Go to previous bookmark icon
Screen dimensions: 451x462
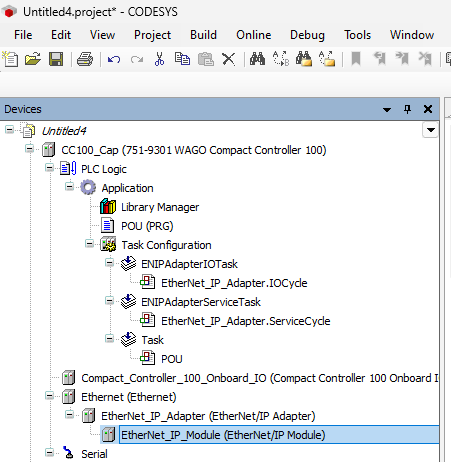[x=379, y=59]
